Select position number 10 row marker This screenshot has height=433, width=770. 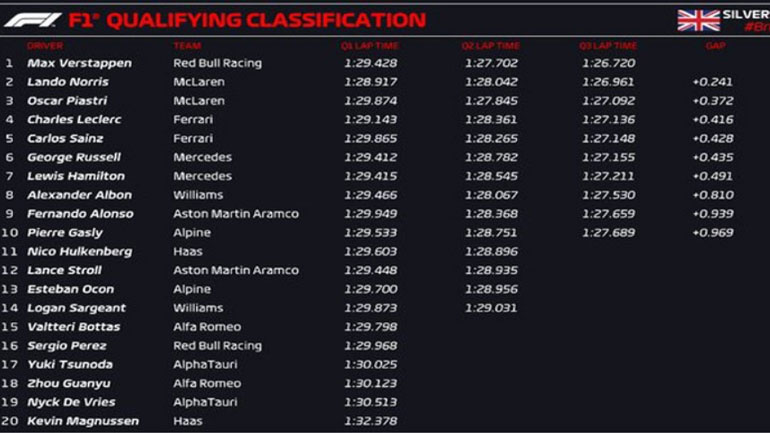tap(11, 233)
